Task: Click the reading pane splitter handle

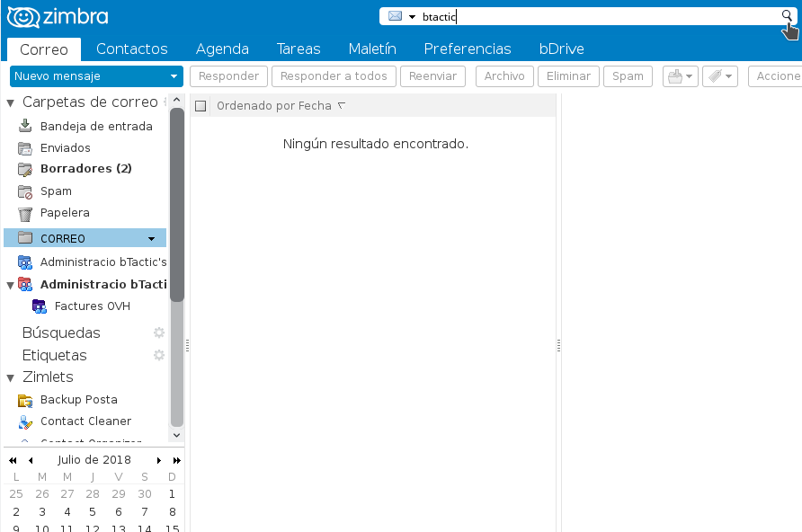Action: 558,346
